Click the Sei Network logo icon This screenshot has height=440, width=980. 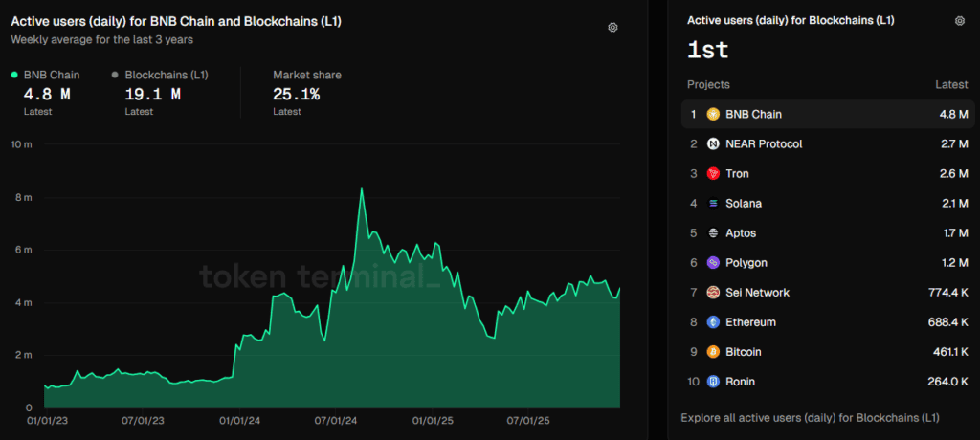(713, 293)
